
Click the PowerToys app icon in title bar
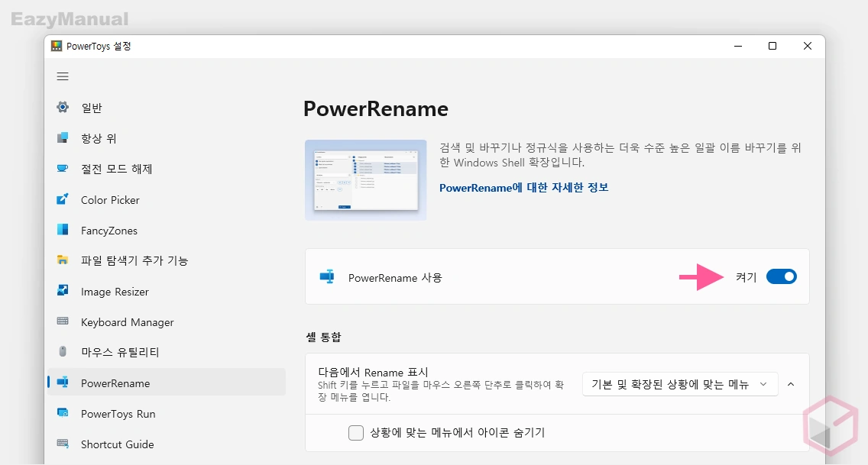coord(57,46)
